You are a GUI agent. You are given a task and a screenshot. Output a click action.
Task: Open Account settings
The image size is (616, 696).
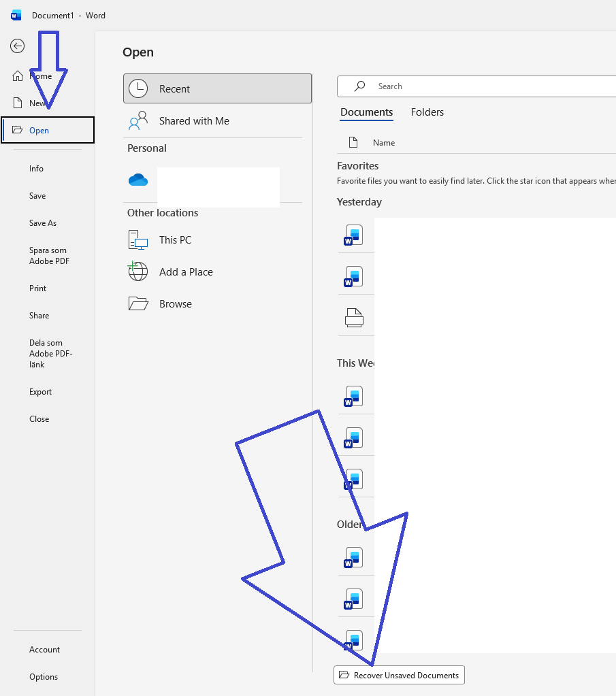(x=44, y=649)
